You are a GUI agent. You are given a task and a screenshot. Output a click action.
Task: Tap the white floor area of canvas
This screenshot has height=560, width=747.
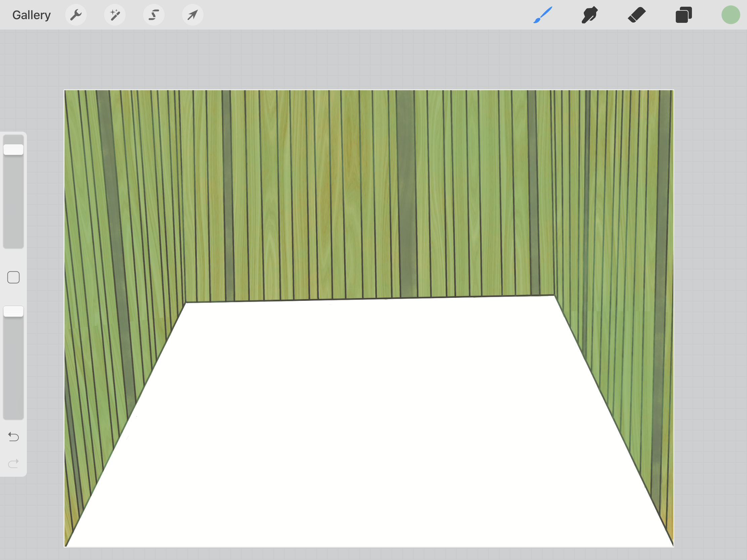371,422
